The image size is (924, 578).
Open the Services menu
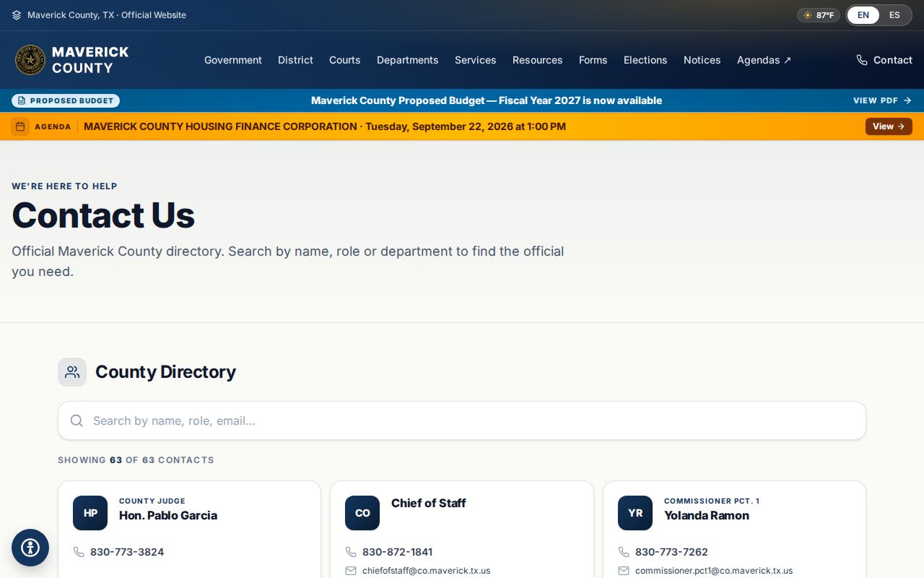point(476,60)
